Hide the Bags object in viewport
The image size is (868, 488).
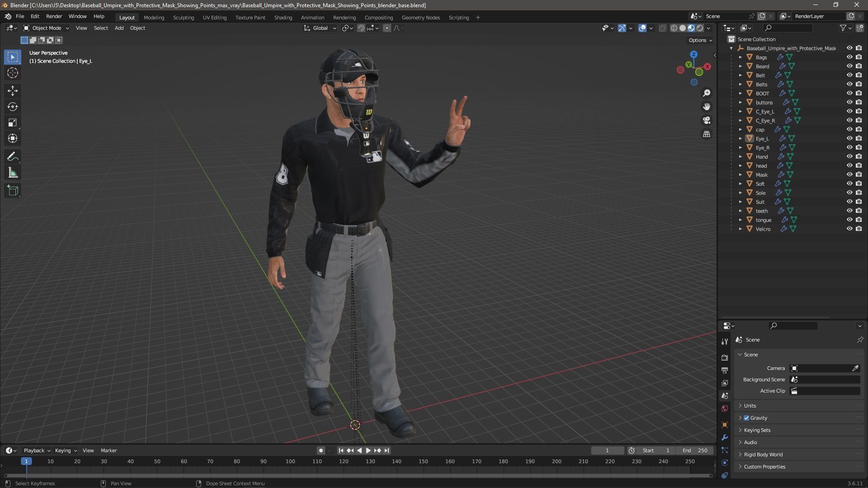point(849,57)
